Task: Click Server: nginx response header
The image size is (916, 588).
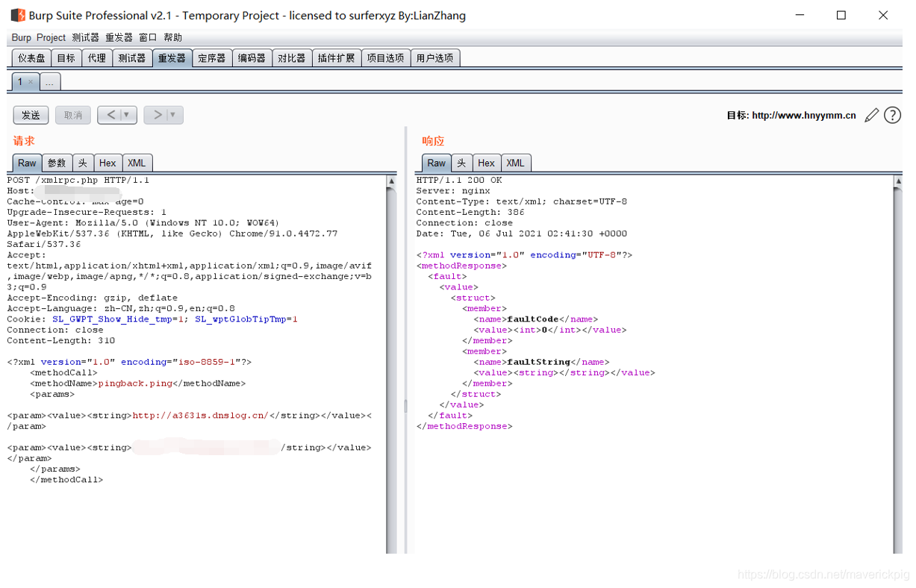Action: (453, 190)
